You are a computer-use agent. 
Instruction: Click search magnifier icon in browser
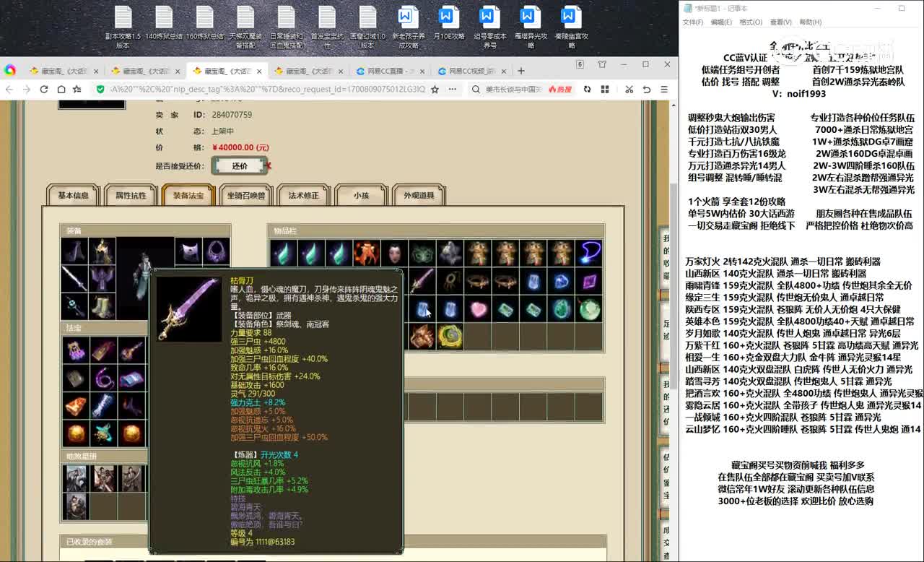pyautogui.click(x=476, y=89)
